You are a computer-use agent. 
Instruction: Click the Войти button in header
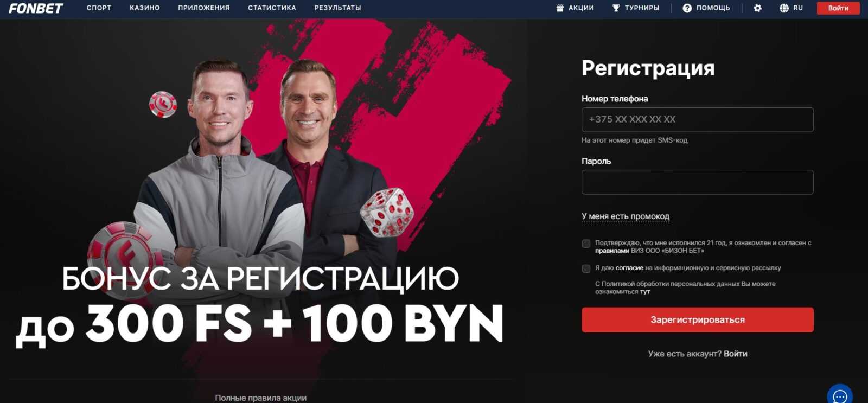pos(838,8)
